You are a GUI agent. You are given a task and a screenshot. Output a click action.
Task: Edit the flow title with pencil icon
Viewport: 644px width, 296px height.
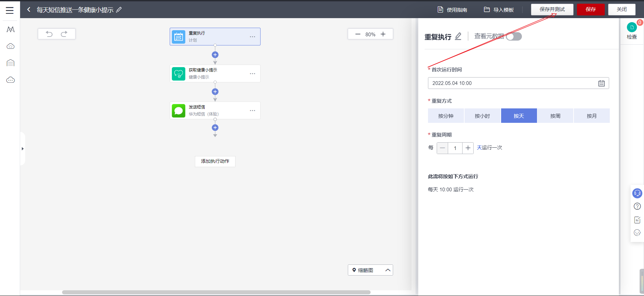(x=119, y=10)
